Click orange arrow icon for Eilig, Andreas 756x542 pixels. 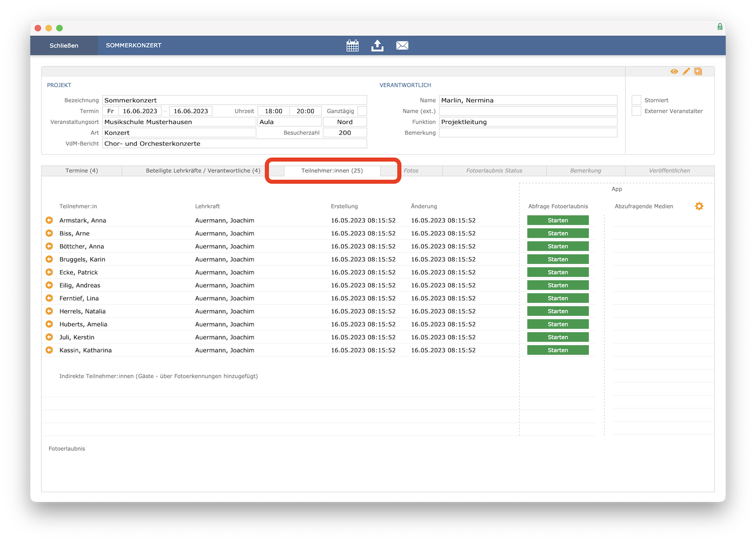[x=49, y=285]
